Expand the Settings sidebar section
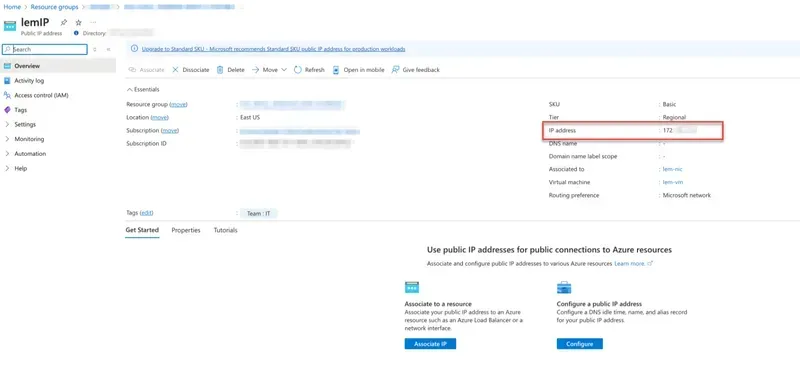800x365 pixels. tap(7, 125)
